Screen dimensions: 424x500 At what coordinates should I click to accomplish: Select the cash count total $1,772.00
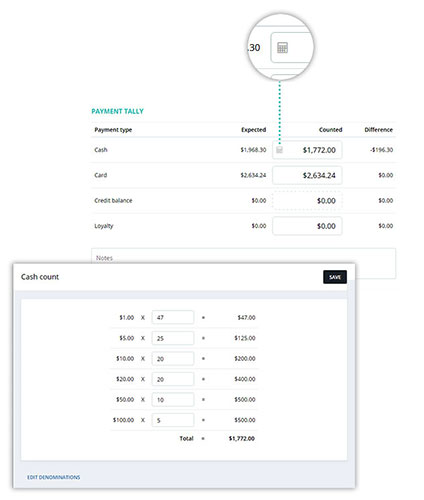(x=242, y=438)
